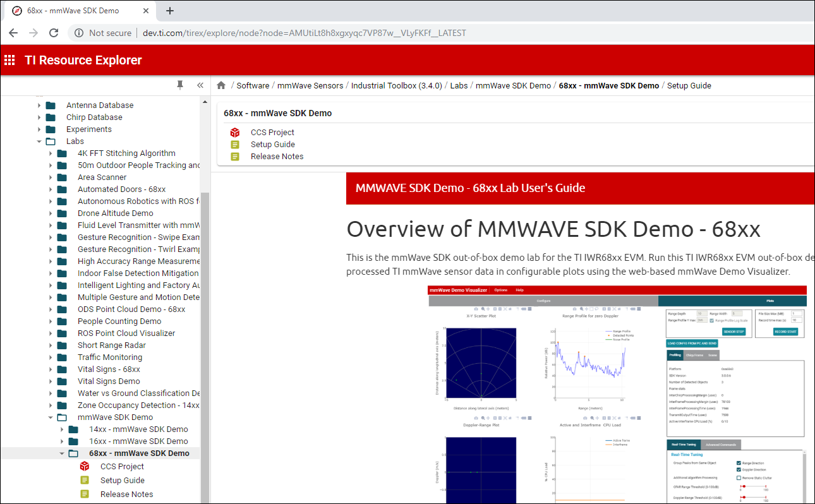Expand the Experiments tree node arrow
Viewport: 815px width, 504px height.
(39, 129)
